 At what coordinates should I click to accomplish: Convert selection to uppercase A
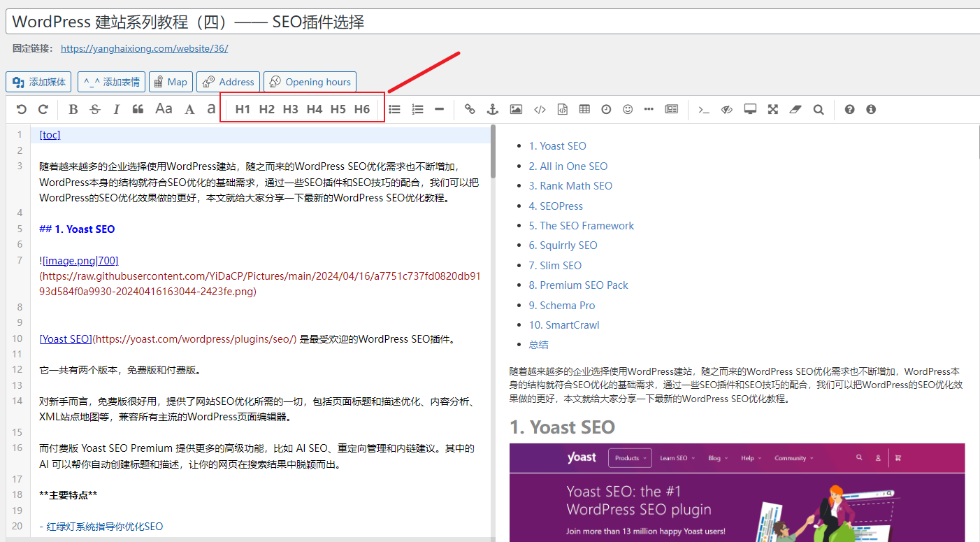189,109
